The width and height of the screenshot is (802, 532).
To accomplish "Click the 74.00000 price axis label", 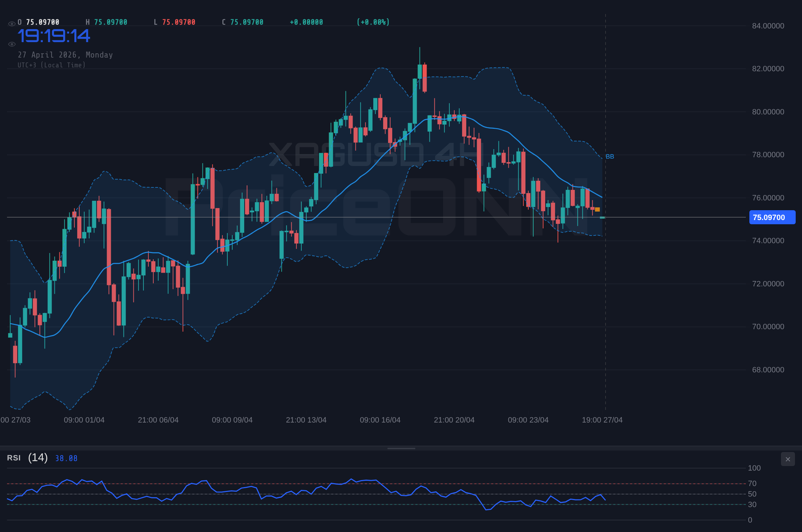I will click(768, 241).
